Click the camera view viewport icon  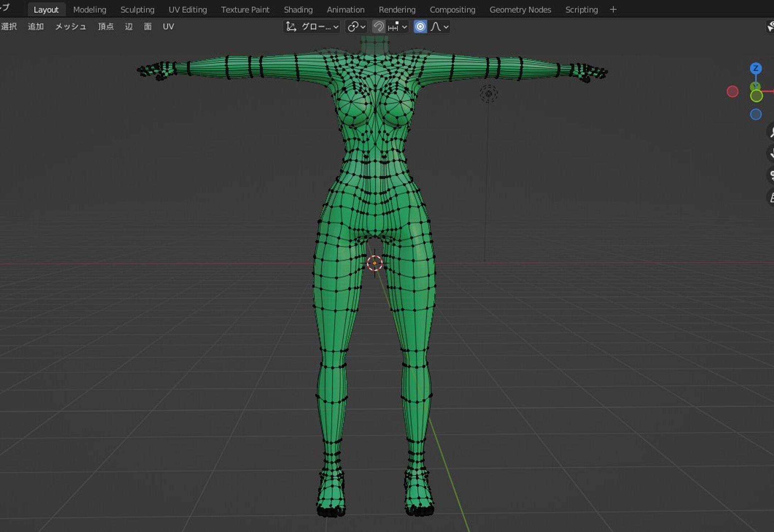point(771,175)
